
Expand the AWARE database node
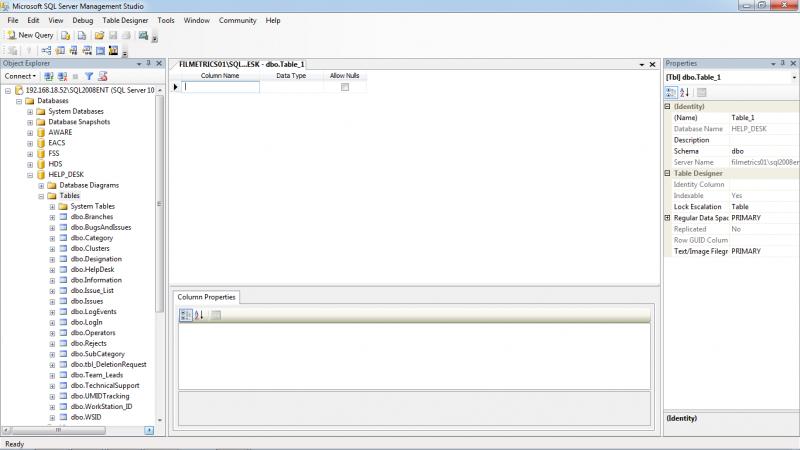click(30, 133)
